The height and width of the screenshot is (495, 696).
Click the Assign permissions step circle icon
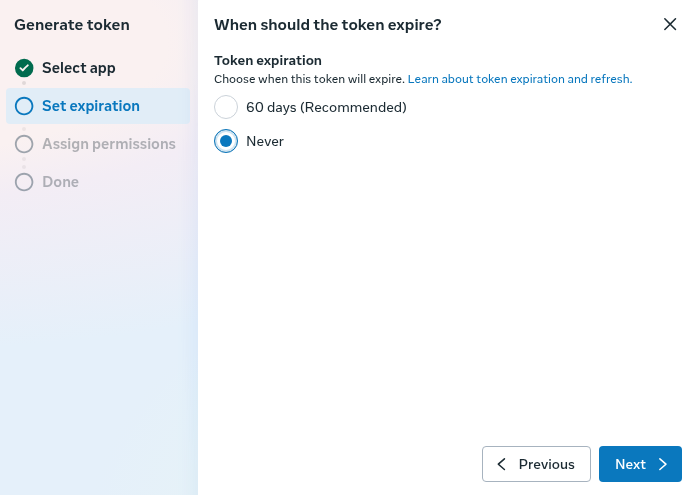[x=24, y=144]
